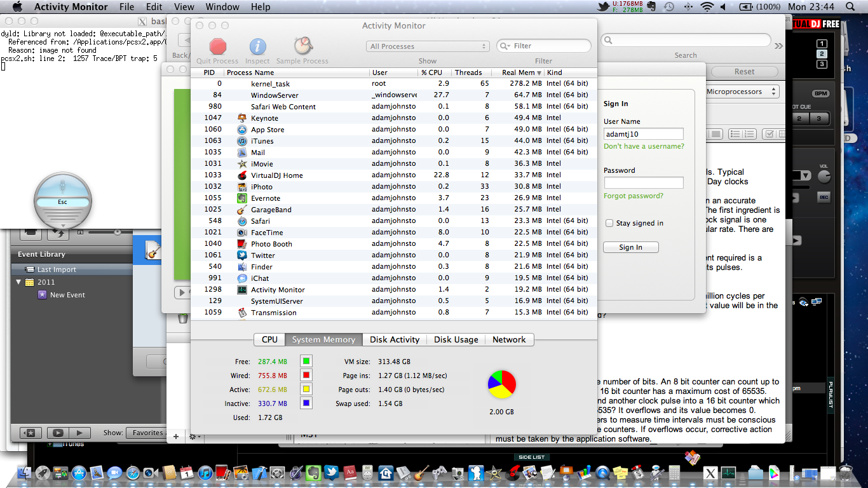Select the iTunes process icon

click(x=242, y=141)
